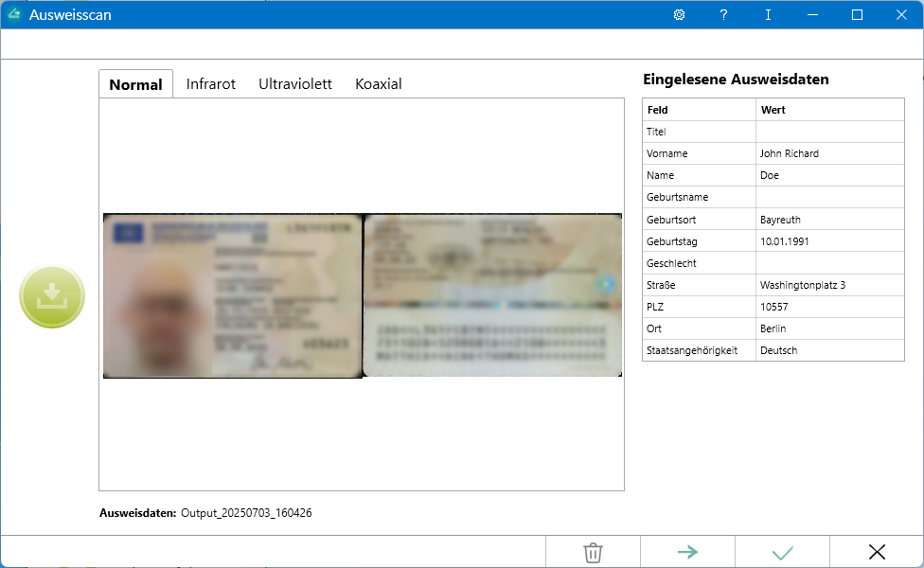Click the text cursor icon in title bar
924x568 pixels.
(768, 14)
